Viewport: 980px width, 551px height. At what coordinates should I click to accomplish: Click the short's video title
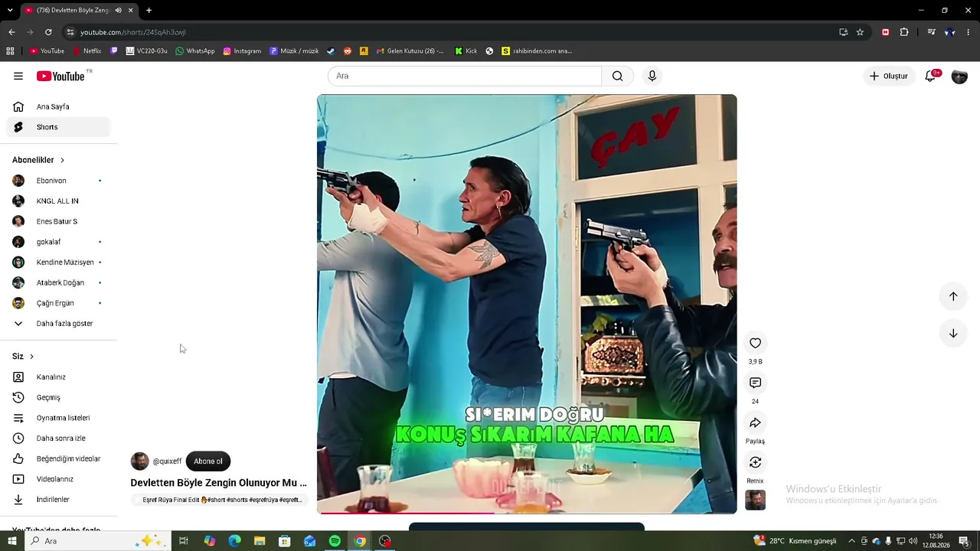[x=218, y=483]
